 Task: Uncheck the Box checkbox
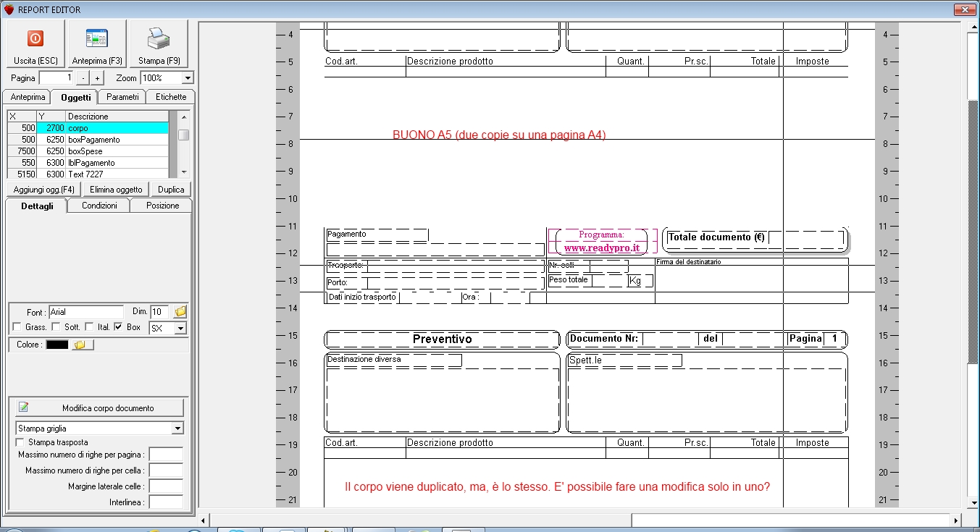(x=118, y=327)
